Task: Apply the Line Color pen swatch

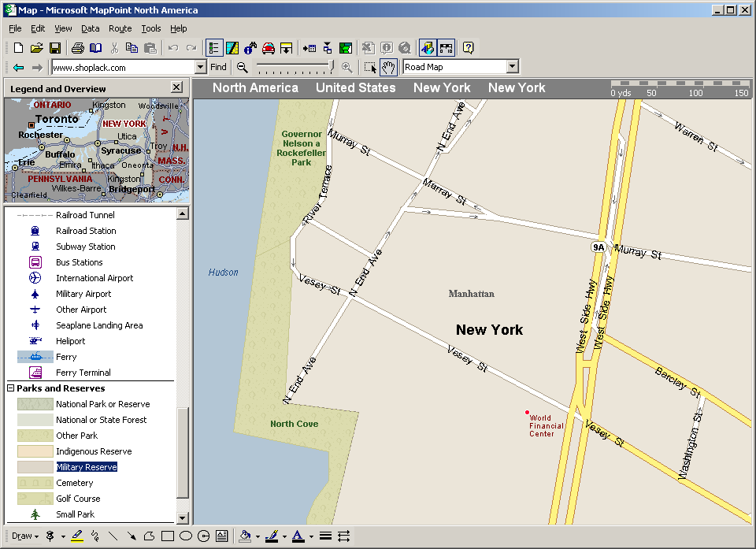Action: point(272,536)
